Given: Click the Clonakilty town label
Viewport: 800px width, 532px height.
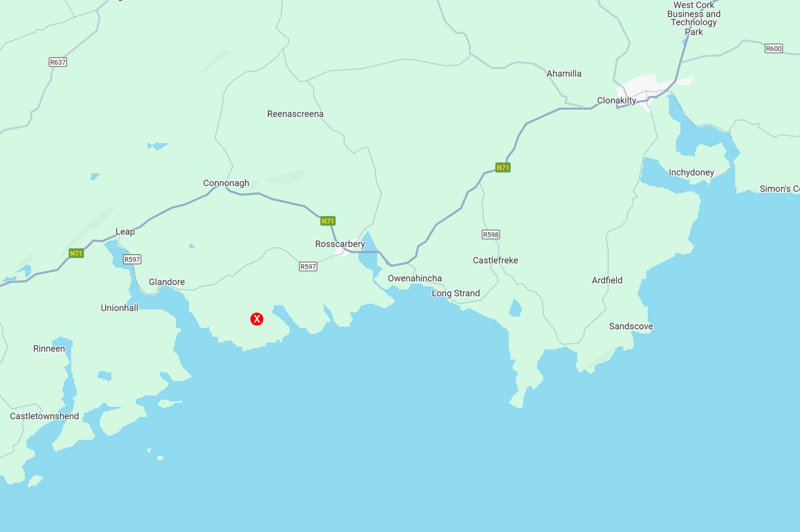Looking at the screenshot, I should 616,100.
